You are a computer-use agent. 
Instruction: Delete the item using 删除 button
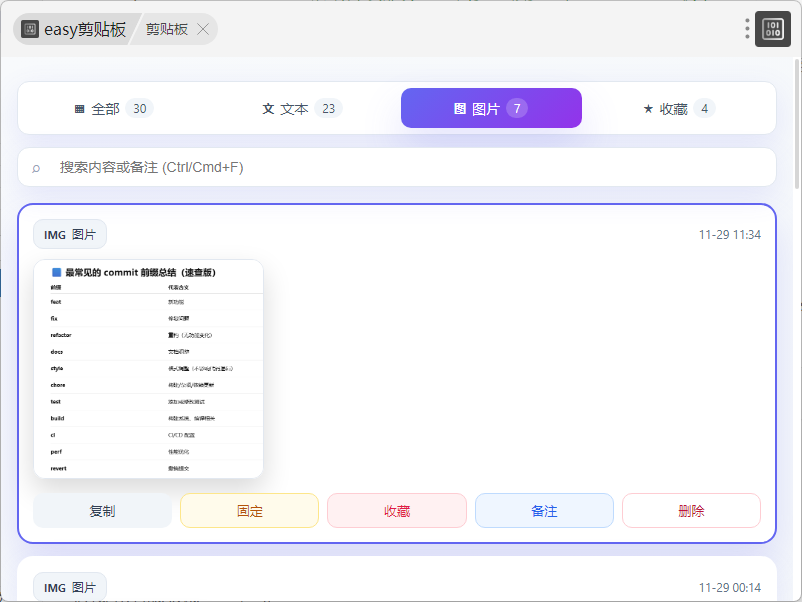pos(691,511)
